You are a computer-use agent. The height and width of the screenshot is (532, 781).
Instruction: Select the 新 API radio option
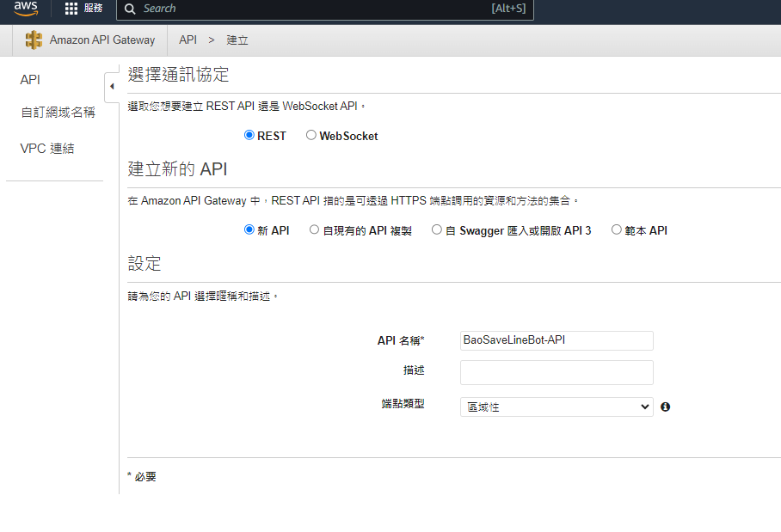[x=249, y=229]
